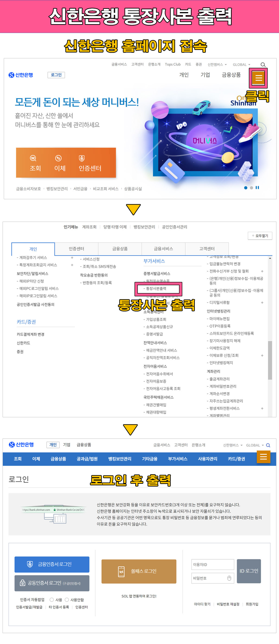Open 부가서비스 in blue navigation bar
Image resolution: width=279 pixels, height=644 pixels.
(177, 459)
